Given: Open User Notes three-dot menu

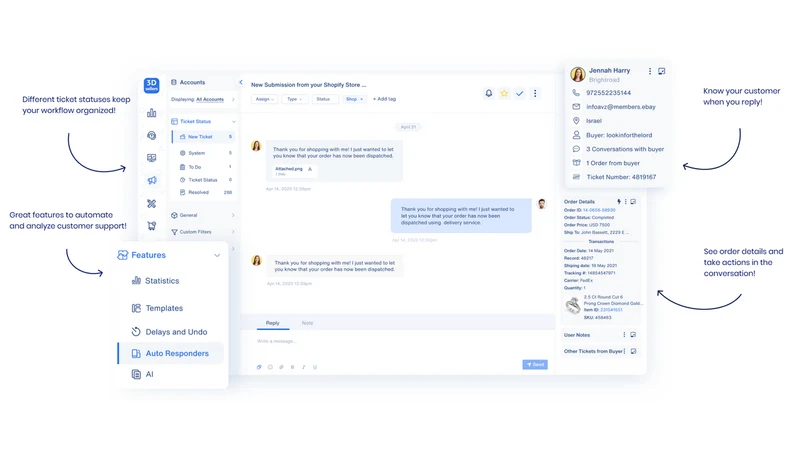Looking at the screenshot, I should (624, 335).
